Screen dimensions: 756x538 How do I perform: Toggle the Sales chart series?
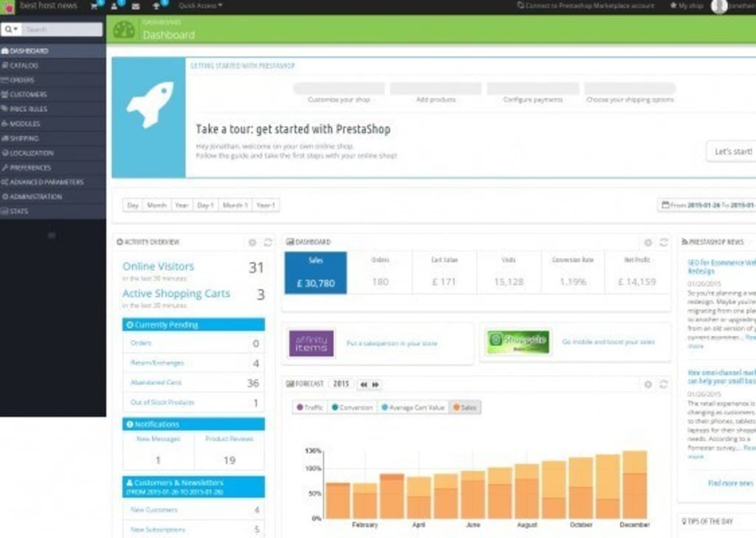click(x=465, y=407)
